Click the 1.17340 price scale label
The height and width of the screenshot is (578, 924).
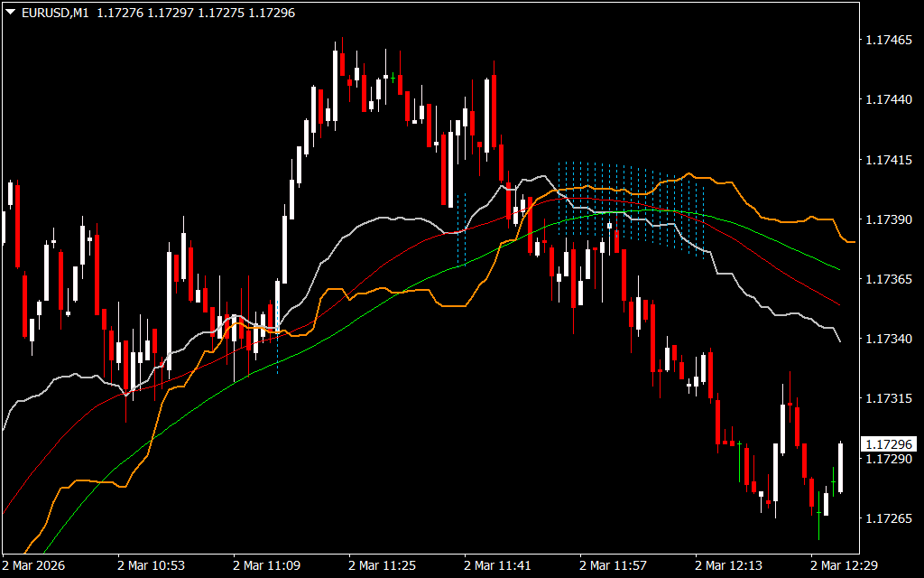click(x=890, y=339)
